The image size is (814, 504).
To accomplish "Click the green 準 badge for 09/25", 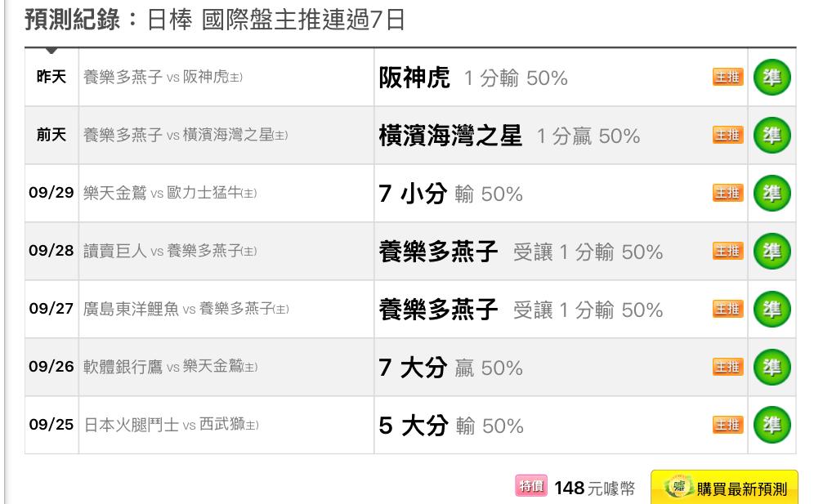I will 772,426.
